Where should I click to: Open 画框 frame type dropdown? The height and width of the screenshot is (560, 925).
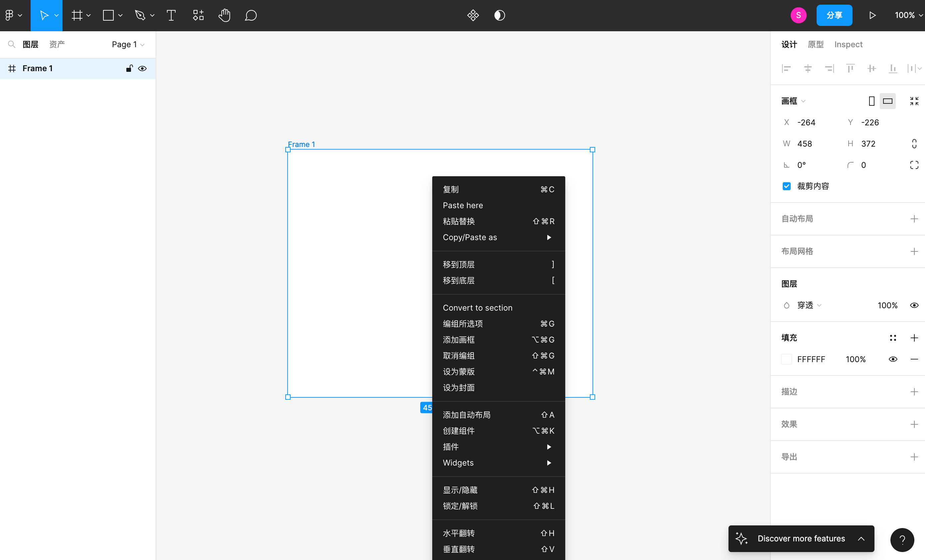point(793,101)
